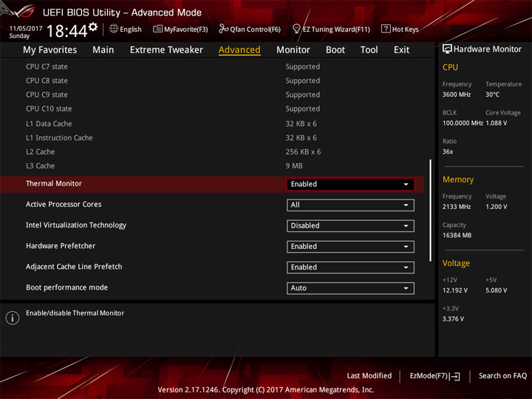Viewport: 532px width, 399px height.
Task: Click the Qfan Control fan icon
Action: point(223,29)
